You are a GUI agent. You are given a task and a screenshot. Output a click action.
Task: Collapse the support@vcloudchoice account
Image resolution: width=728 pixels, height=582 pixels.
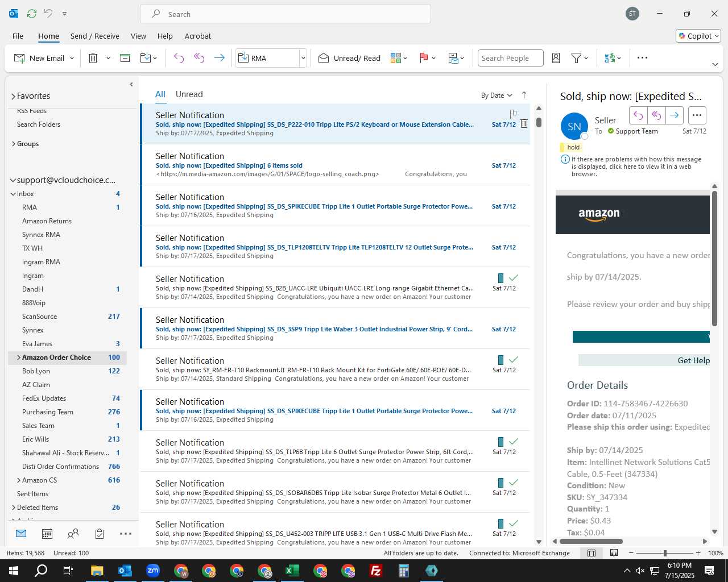pos(13,180)
